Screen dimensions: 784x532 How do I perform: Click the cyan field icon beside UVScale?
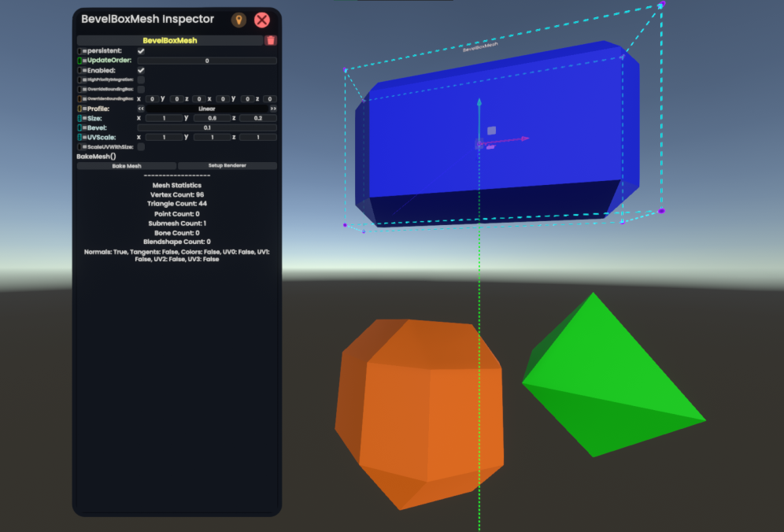[x=80, y=137]
